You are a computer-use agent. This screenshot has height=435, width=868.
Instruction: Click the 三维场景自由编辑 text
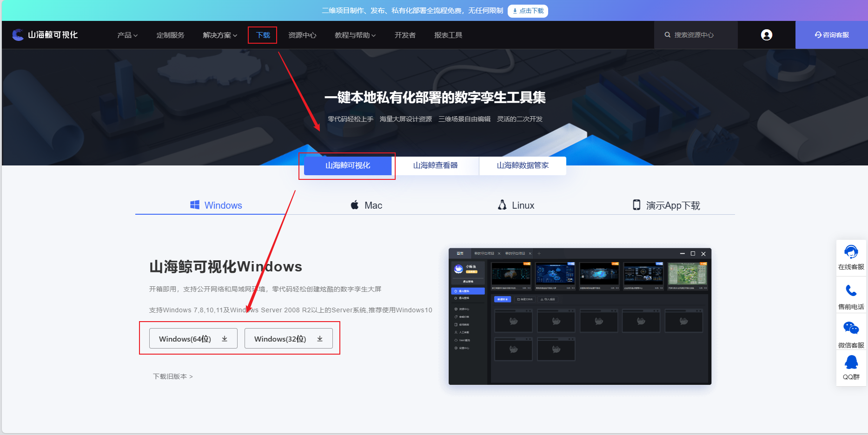click(x=464, y=119)
